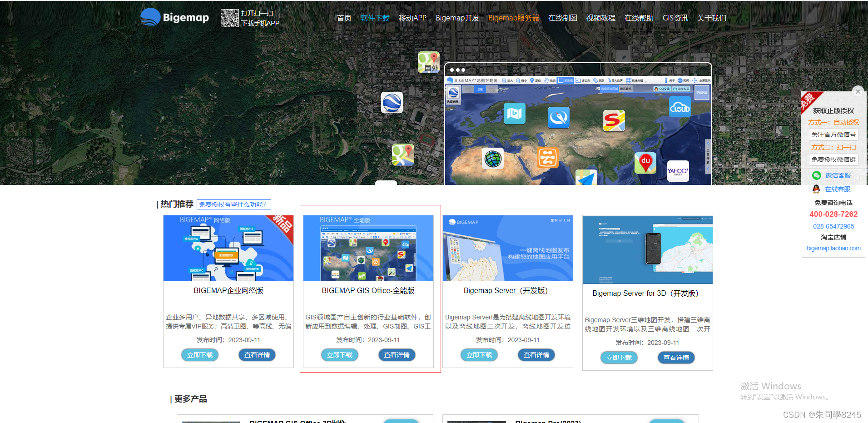Click the Baidu du map icon
Image resolution: width=868 pixels, height=423 pixels.
coord(645,163)
